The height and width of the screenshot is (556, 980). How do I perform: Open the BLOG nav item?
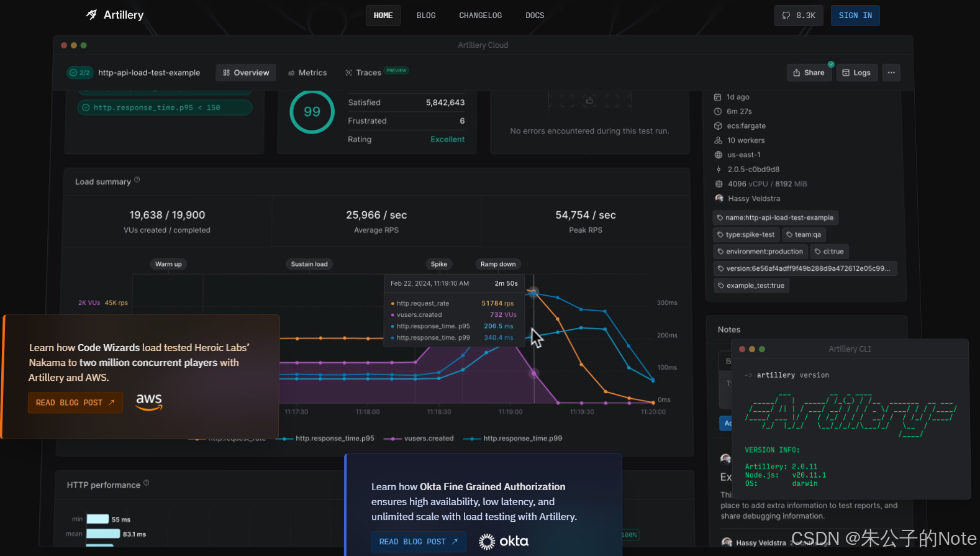tap(426, 16)
